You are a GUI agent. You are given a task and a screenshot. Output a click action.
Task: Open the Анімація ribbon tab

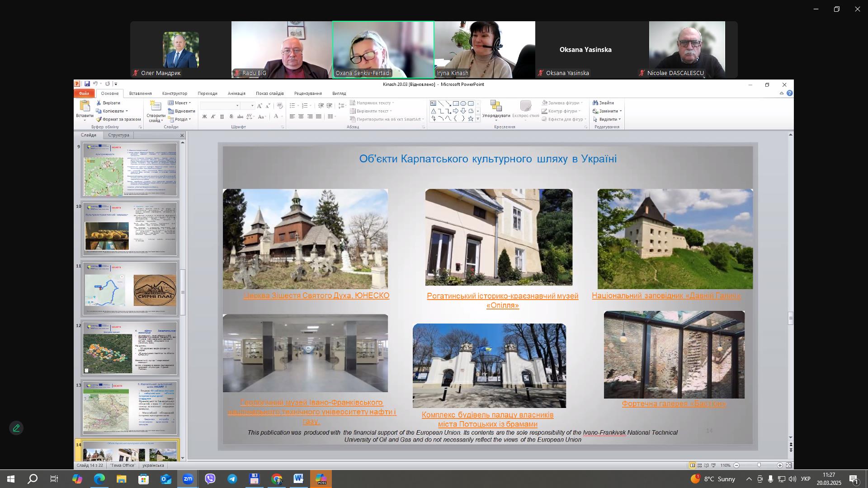tap(236, 94)
